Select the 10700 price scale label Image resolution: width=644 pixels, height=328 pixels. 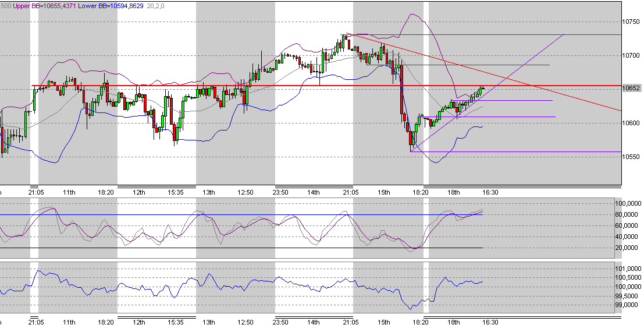[631, 55]
